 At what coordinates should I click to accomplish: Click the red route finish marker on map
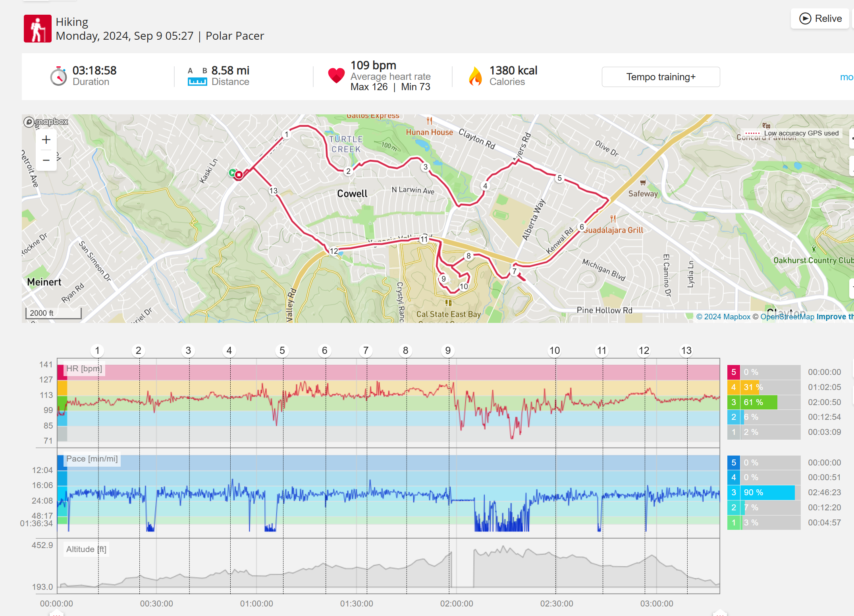(x=239, y=175)
